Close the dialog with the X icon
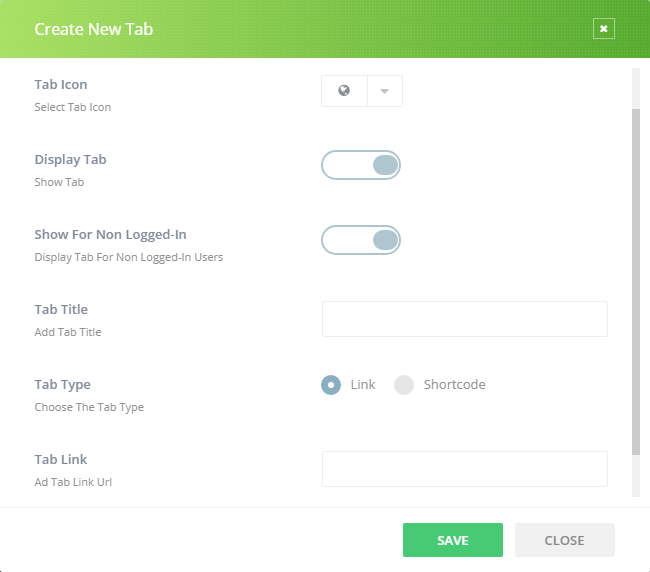 tap(603, 29)
